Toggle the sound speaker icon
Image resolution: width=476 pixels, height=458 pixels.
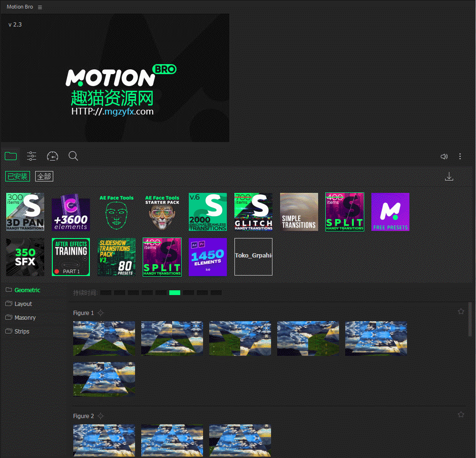(444, 156)
